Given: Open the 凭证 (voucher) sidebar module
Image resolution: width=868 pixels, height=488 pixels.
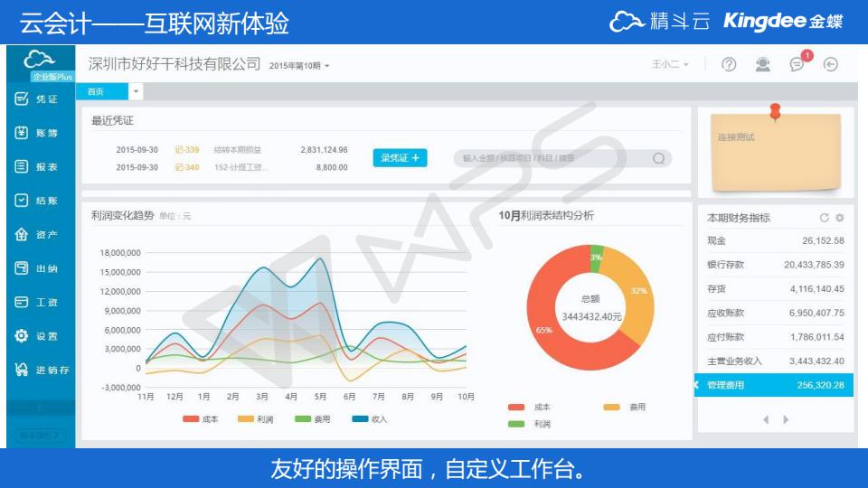Looking at the screenshot, I should point(36,99).
